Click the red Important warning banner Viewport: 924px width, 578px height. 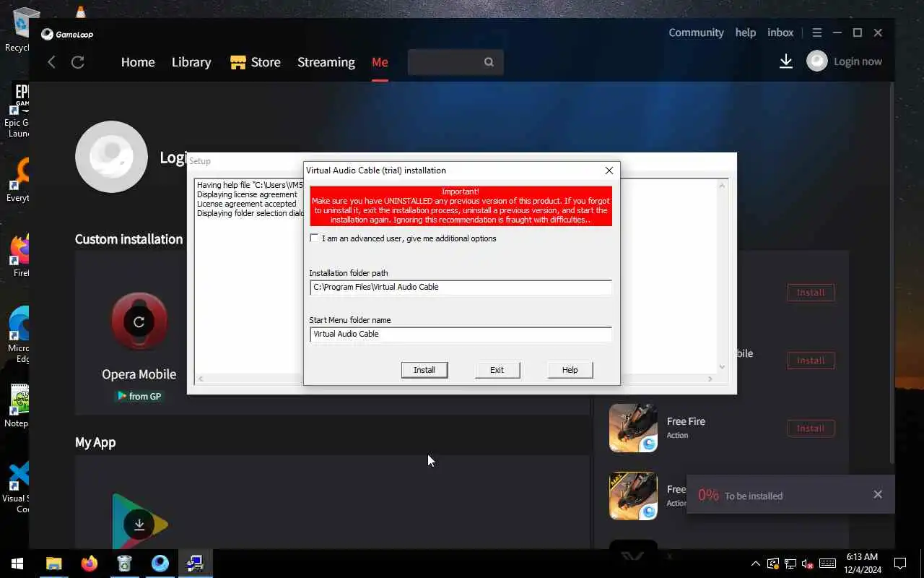click(x=461, y=206)
